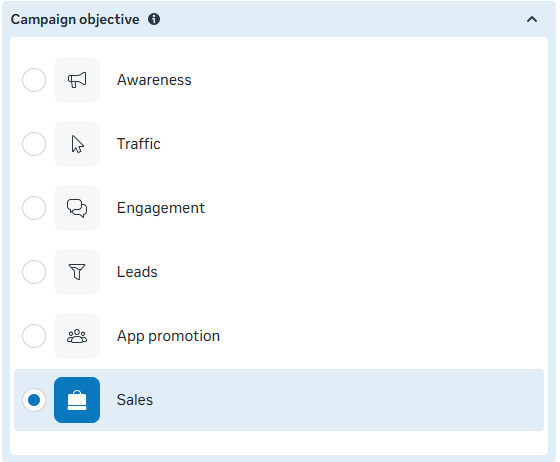The height and width of the screenshot is (462, 560).
Task: Click the Leads funnel icon
Action: point(77,272)
